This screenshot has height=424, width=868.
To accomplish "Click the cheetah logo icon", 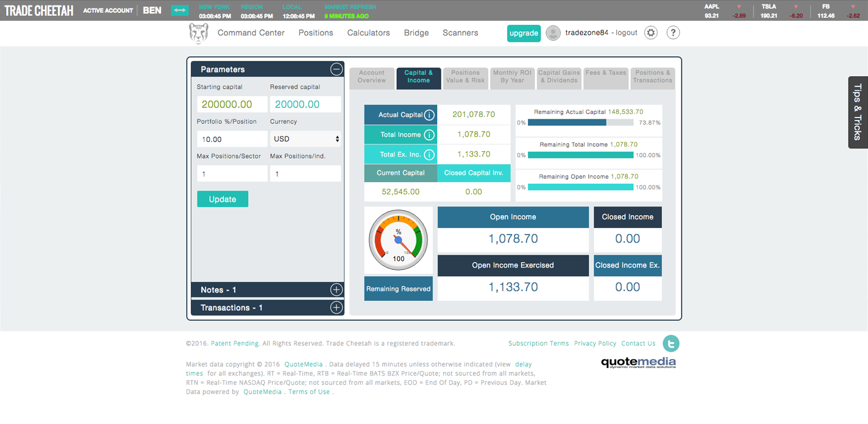I will tap(199, 34).
